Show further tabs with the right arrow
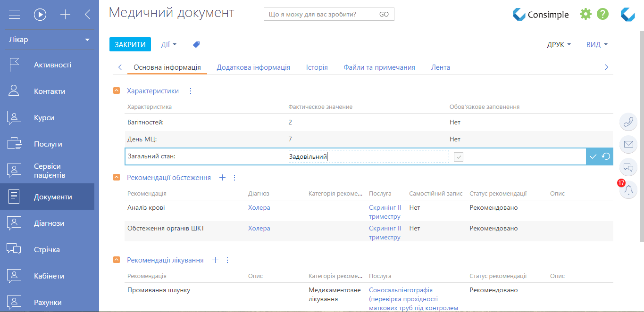Screen dimensions: 644x312 [607, 67]
